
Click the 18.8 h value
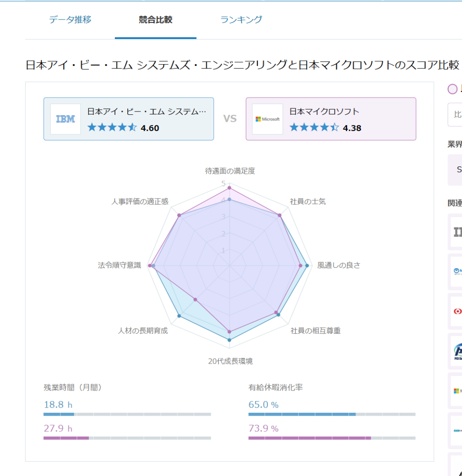58,405
